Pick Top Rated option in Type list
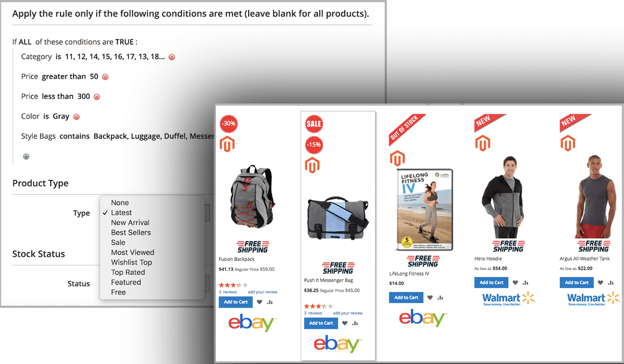The height and width of the screenshot is (364, 624). coord(128,272)
